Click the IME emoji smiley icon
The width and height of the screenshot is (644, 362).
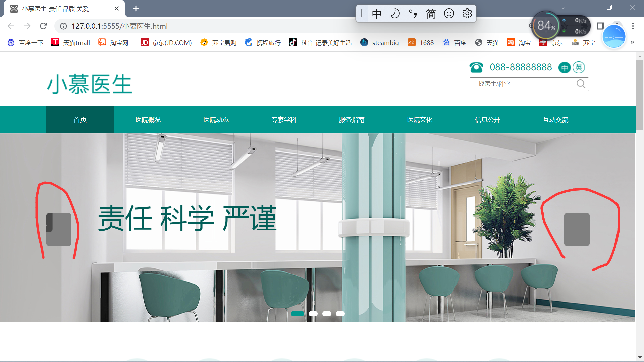pos(449,14)
